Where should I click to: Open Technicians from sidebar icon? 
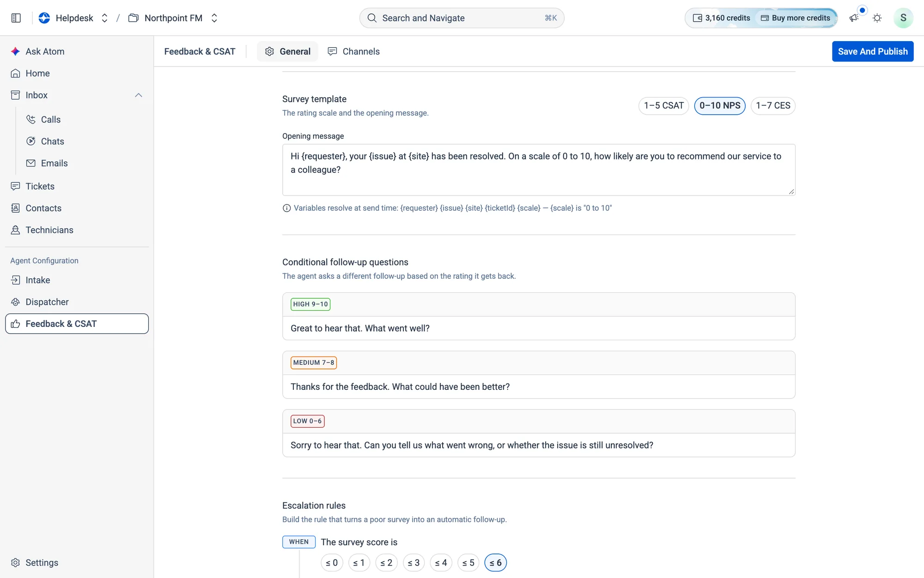pyautogui.click(x=15, y=230)
